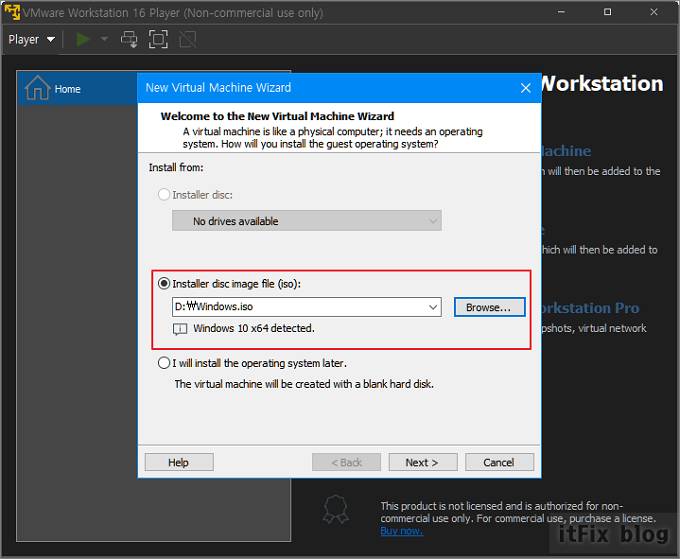Screen dimensions: 680x559
Task: Click 'Welcome to the New Virtual Machine Wizard' heading
Action: pos(277,116)
